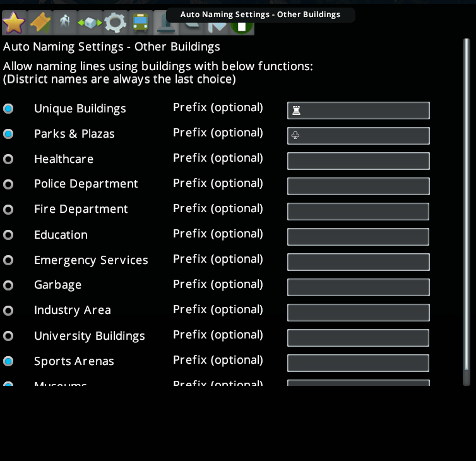Click the gear settings tab icon
The image size is (476, 461).
click(116, 23)
